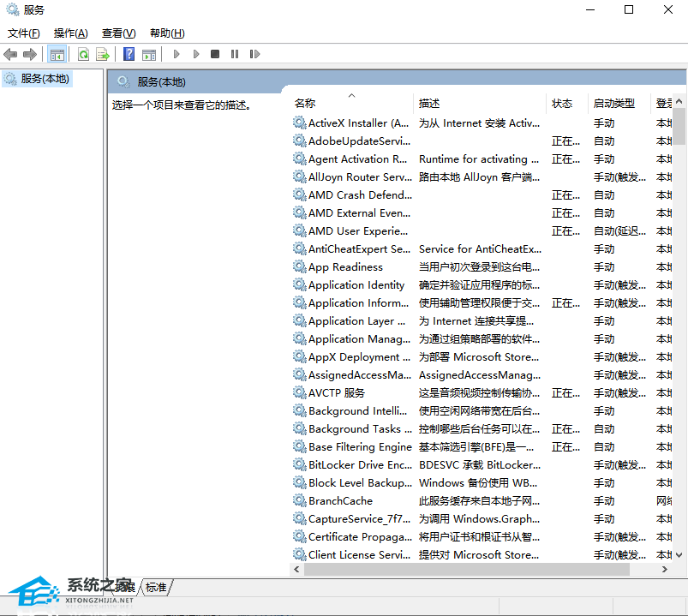This screenshot has width=688, height=616.
Task: Open the 查看(V) menu
Action: tap(118, 33)
